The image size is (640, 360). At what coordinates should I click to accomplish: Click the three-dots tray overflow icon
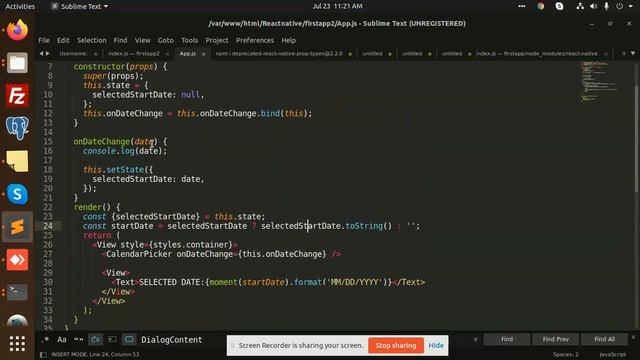(522, 6)
